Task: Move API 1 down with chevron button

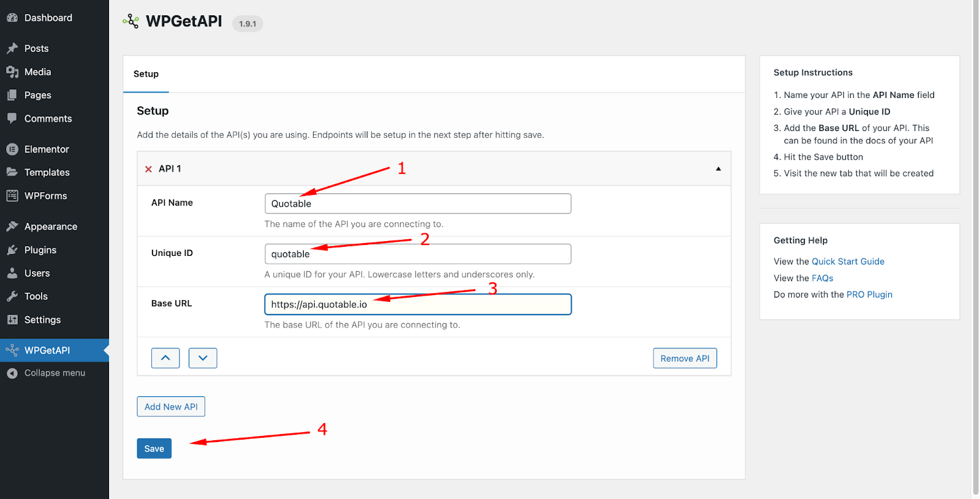Action: click(203, 358)
